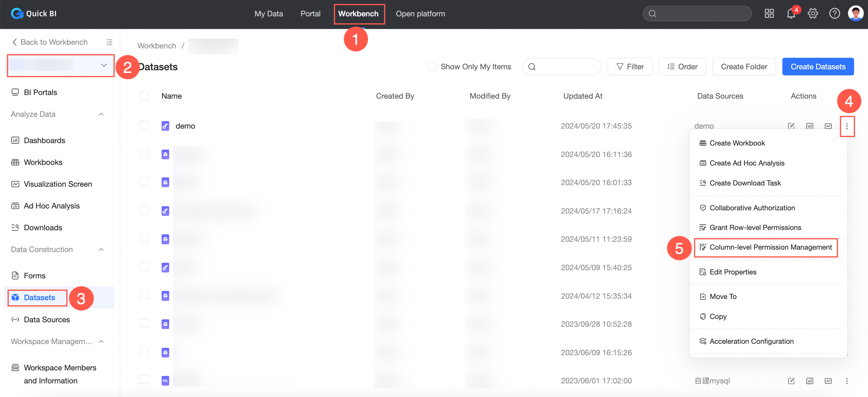The width and height of the screenshot is (868, 397).
Task: Click the notification bell icon
Action: click(791, 14)
